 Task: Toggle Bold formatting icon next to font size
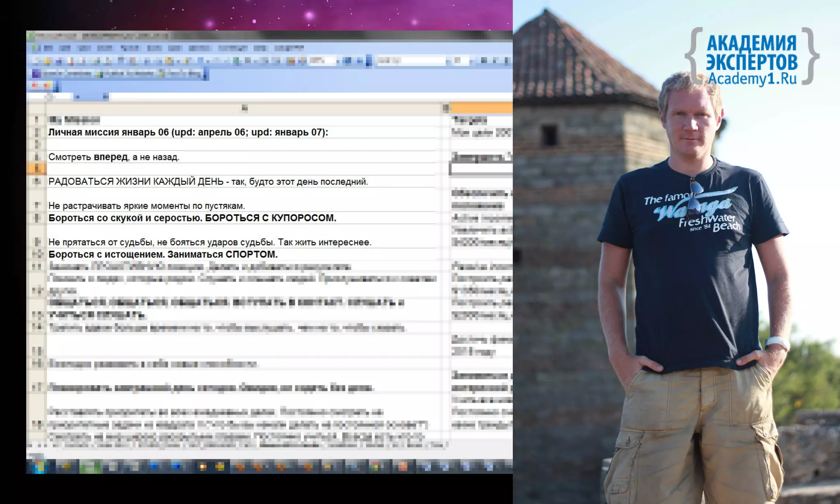pyautogui.click(x=484, y=61)
